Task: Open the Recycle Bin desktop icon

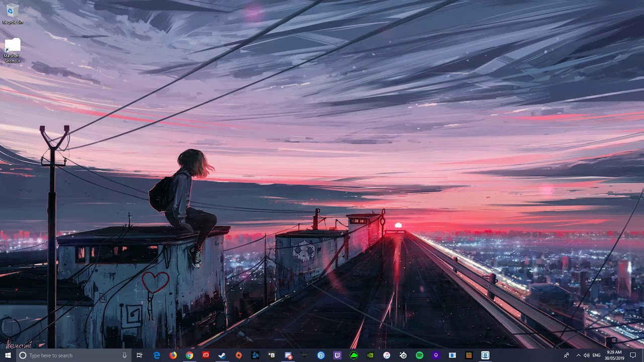Action: click(13, 14)
